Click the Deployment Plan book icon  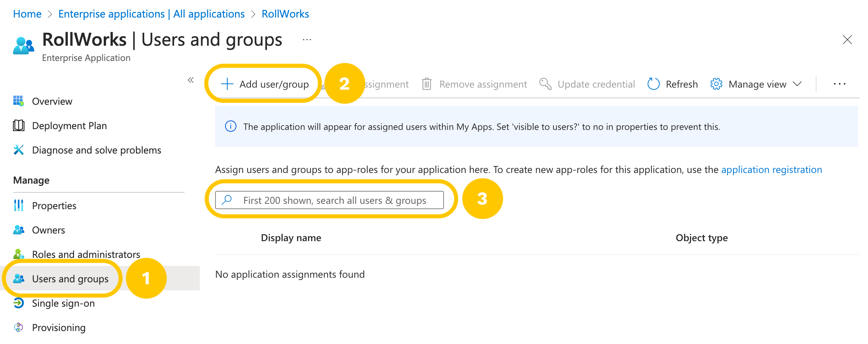[x=18, y=125]
